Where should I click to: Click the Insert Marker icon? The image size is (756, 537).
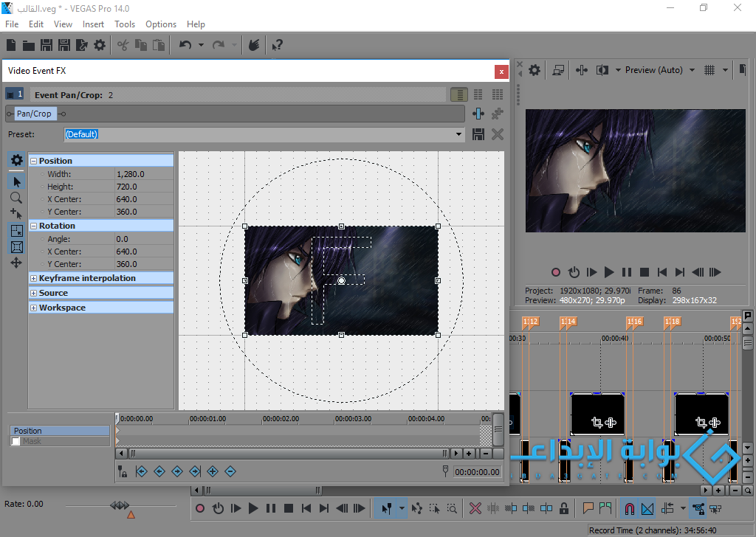point(588,508)
